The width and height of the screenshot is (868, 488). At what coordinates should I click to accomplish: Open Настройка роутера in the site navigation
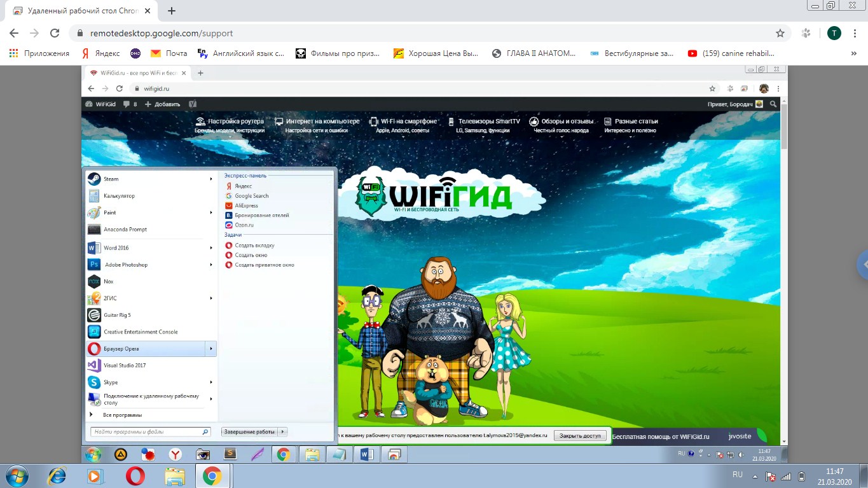pyautogui.click(x=230, y=125)
